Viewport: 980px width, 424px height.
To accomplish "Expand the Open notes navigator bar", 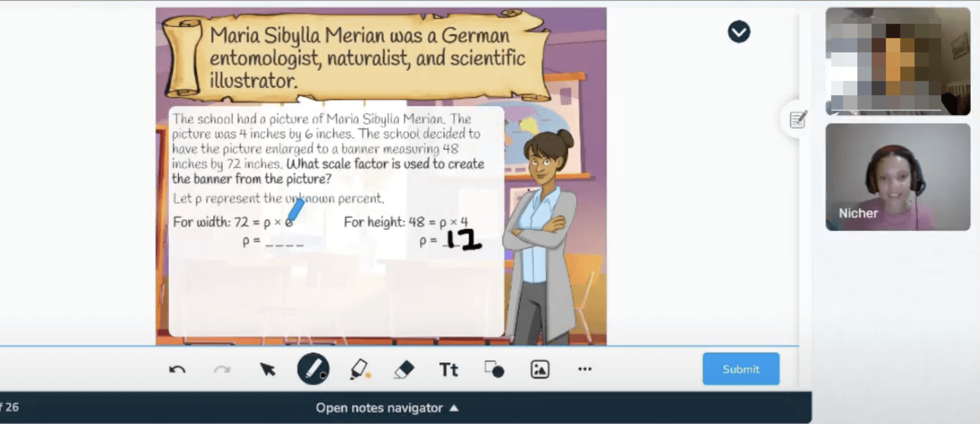I will (387, 408).
